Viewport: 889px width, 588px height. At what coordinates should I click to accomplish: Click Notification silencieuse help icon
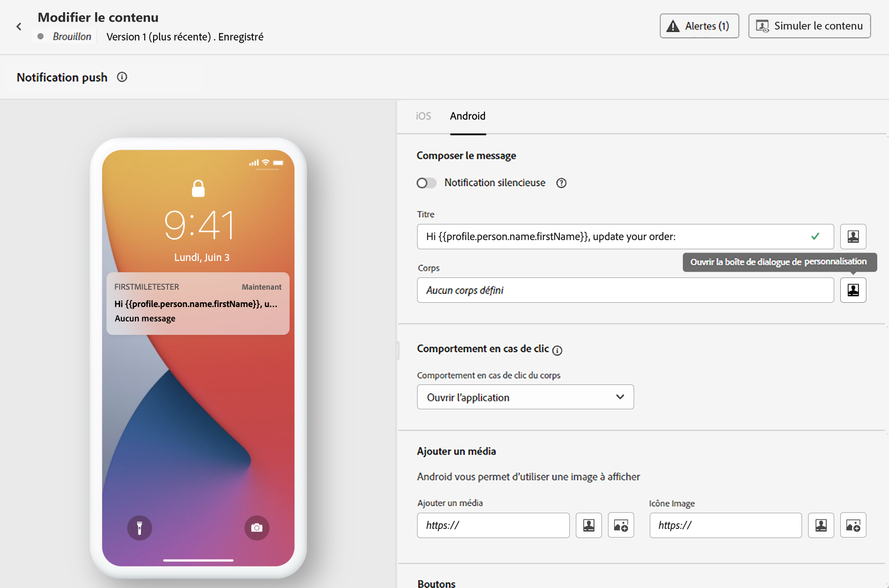(561, 183)
